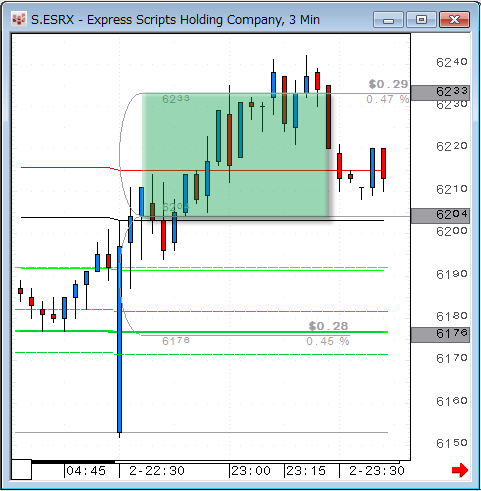Screen dimensions: 481x491
Task: Click the 04:45 time axis label
Action: [x=86, y=471]
